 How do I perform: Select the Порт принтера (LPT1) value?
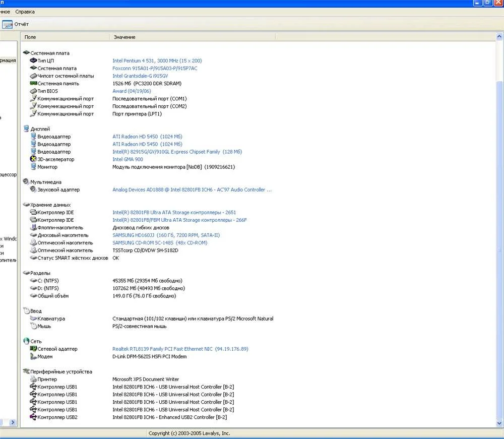[x=137, y=114]
